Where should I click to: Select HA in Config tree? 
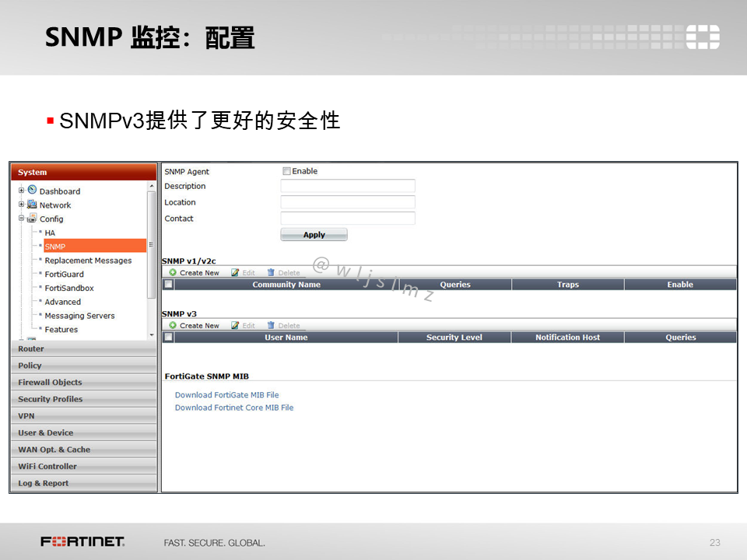point(50,233)
